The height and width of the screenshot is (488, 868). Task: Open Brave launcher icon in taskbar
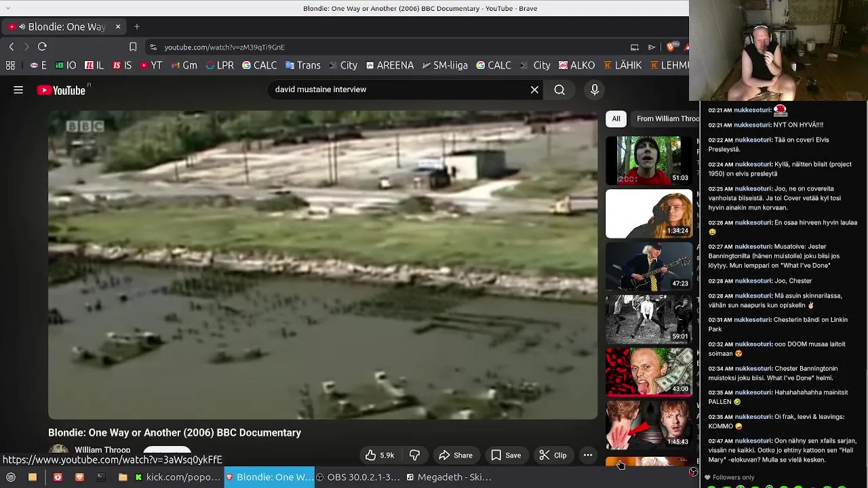[x=79, y=477]
